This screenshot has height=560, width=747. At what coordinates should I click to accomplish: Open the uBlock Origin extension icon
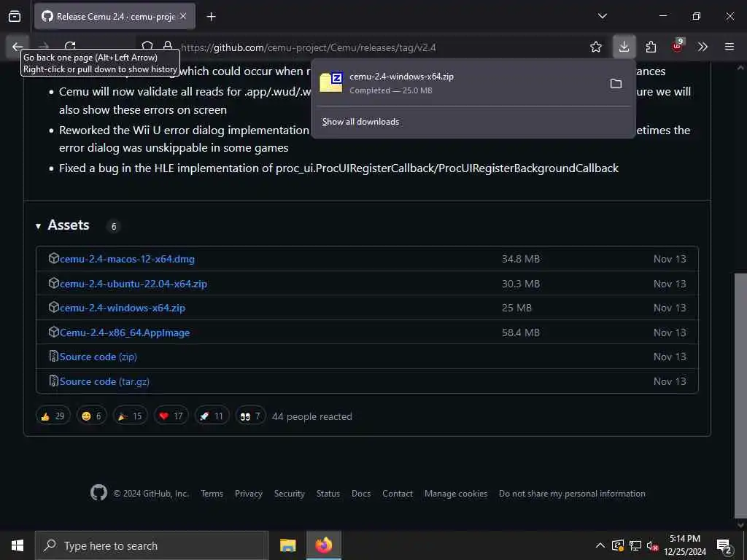677,46
